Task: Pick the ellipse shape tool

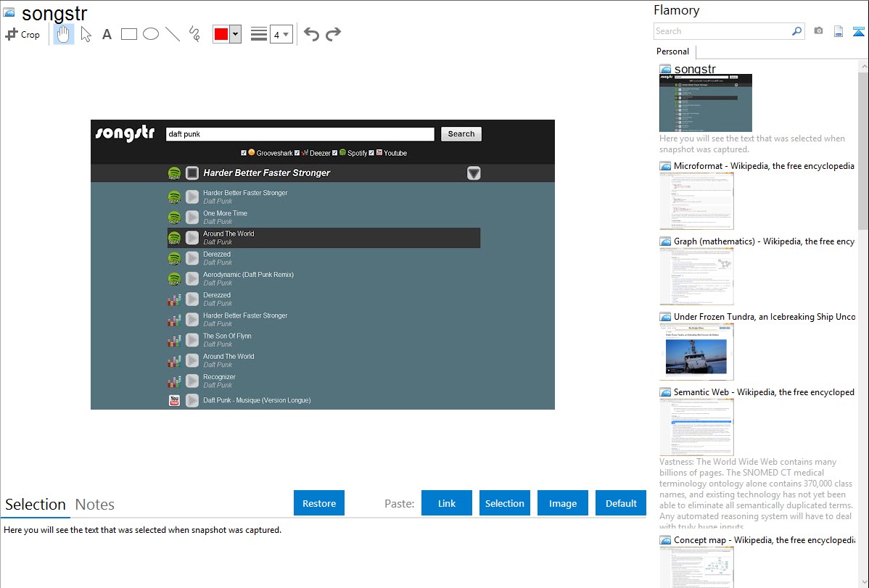Action: coord(151,34)
